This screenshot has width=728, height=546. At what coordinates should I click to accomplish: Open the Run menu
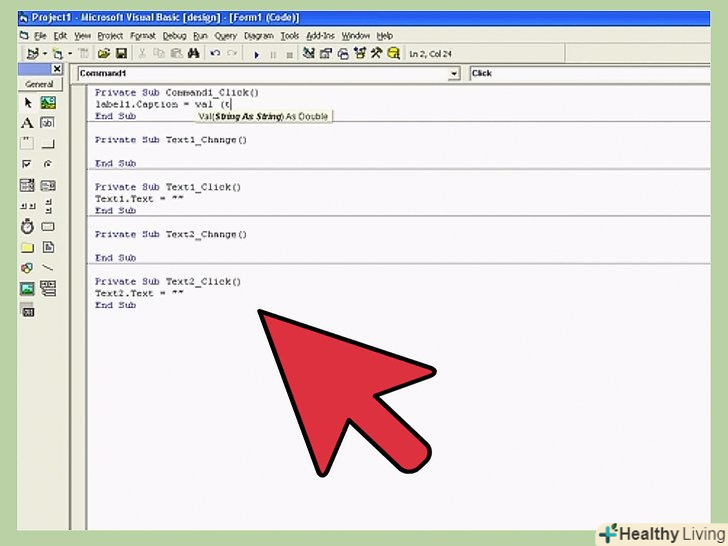(200, 36)
